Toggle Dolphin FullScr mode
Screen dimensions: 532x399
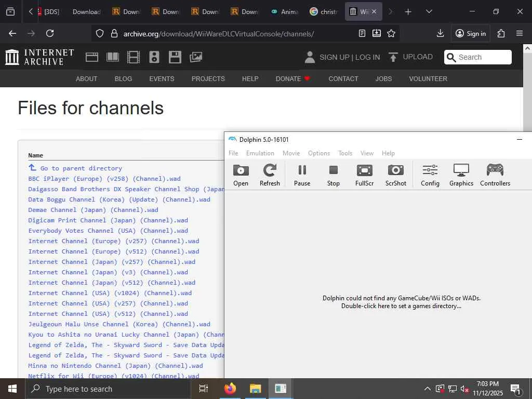click(364, 175)
